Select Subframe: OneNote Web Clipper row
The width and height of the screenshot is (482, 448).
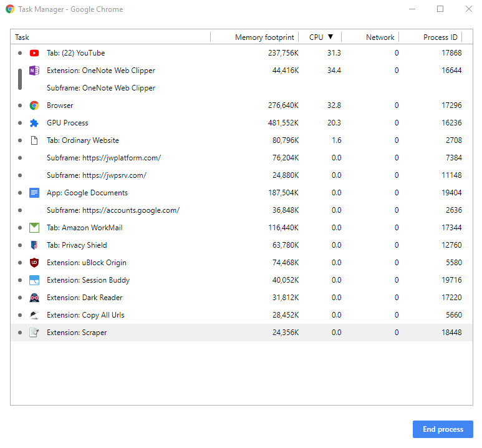[x=241, y=88]
